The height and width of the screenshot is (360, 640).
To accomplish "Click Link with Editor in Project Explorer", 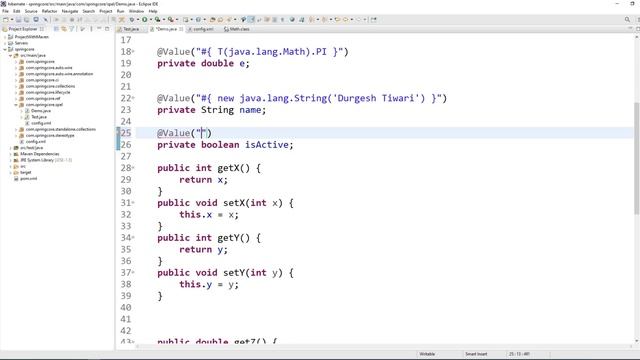I will (x=64, y=29).
